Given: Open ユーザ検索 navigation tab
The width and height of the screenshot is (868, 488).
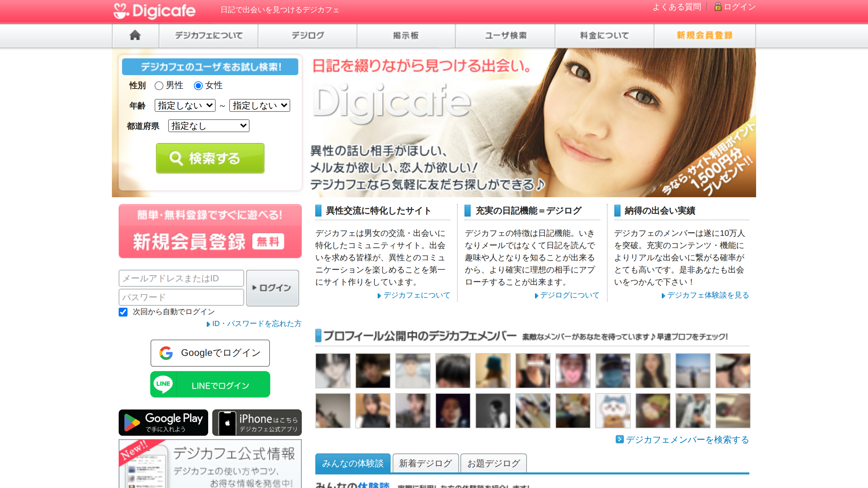Looking at the screenshot, I should pyautogui.click(x=505, y=35).
